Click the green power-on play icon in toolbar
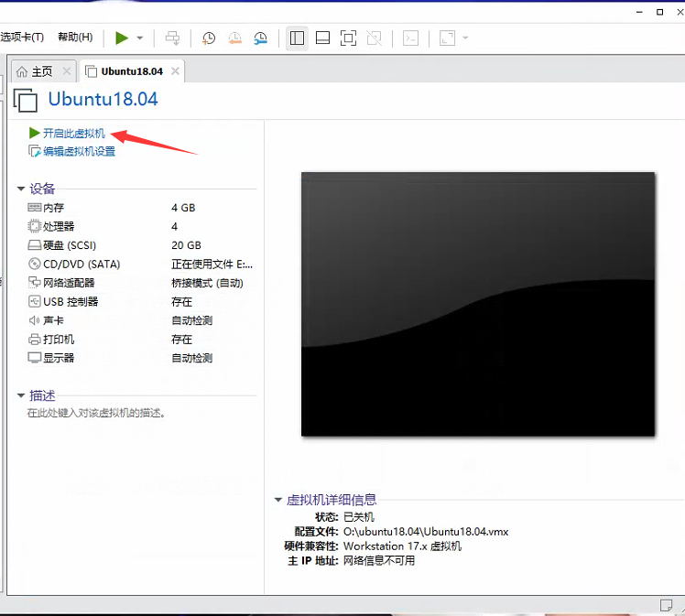 [x=122, y=38]
